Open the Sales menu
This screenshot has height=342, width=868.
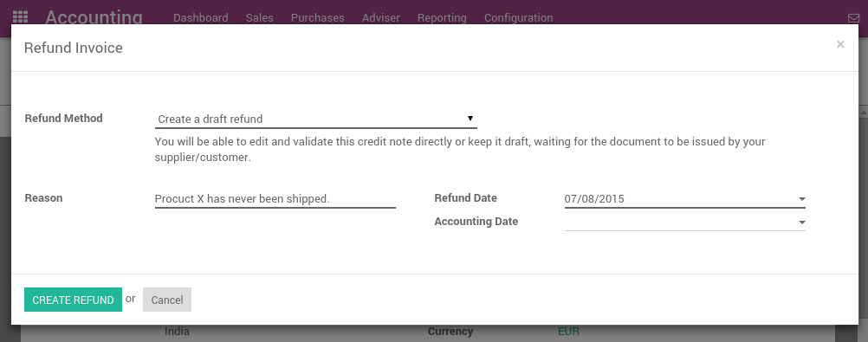tap(260, 17)
